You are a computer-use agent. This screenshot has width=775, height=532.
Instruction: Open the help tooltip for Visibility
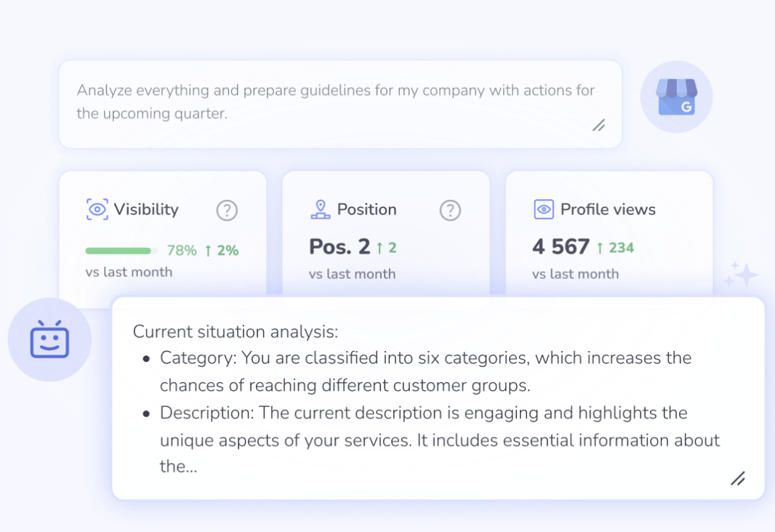(227, 211)
